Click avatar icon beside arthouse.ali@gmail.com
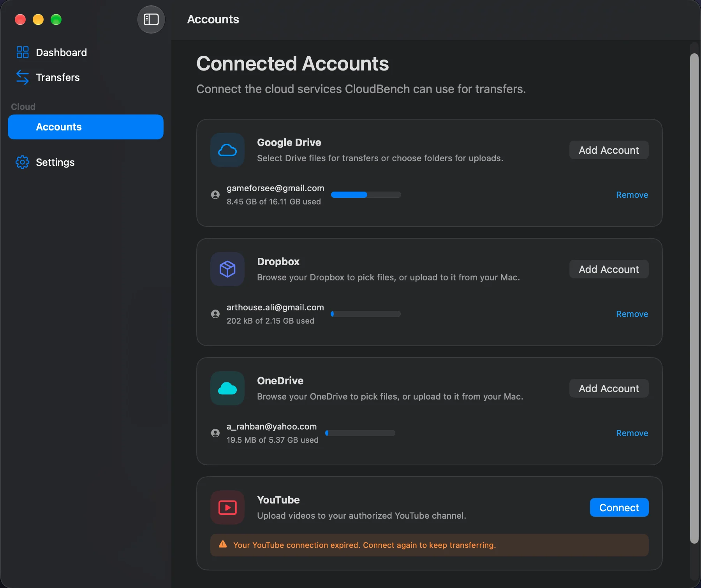 pyautogui.click(x=215, y=314)
